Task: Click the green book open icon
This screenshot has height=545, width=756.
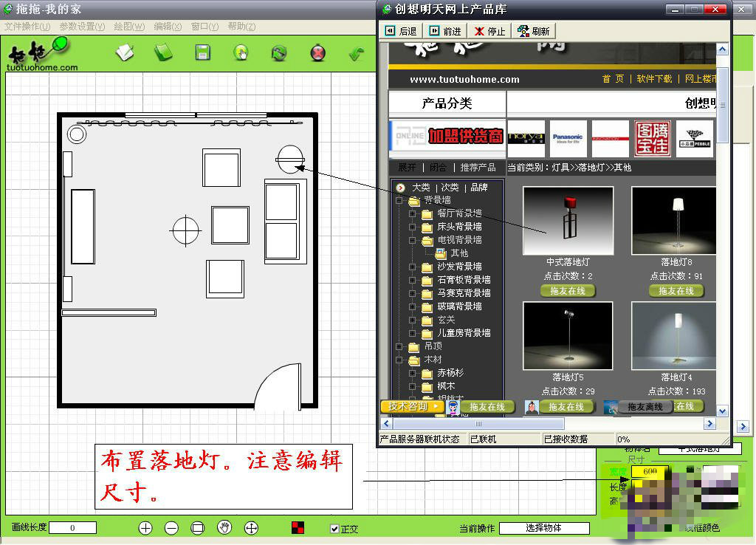Action: (163, 52)
